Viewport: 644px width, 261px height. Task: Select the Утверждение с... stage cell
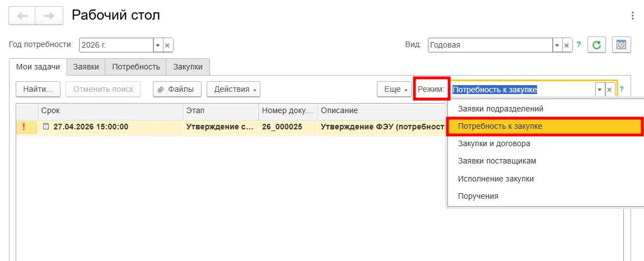221,127
